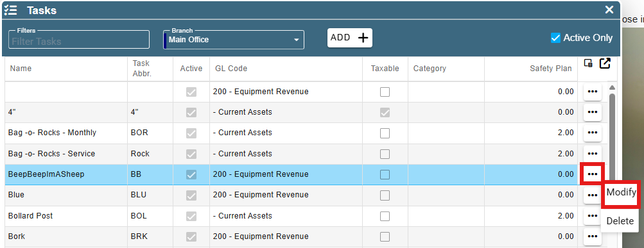This screenshot has width=644, height=248.
Task: Open the Branch dropdown showing Main Office
Action: (x=234, y=40)
